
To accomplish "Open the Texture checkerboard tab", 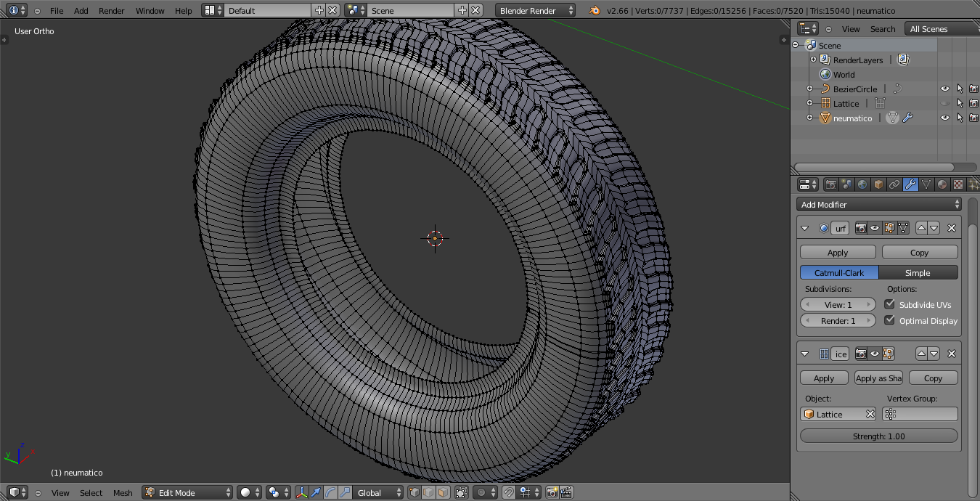I will point(958,184).
